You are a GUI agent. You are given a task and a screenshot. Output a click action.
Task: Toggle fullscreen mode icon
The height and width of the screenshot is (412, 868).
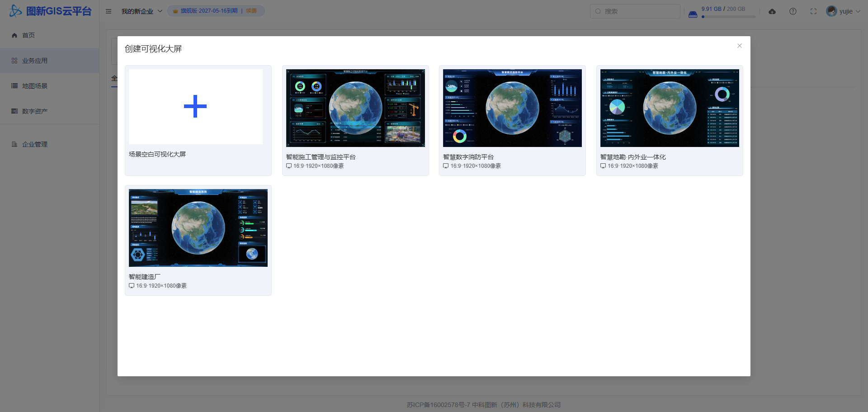[813, 11]
